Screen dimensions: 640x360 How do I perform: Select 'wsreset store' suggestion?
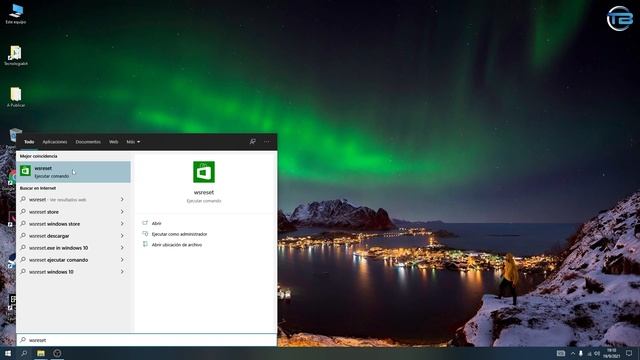click(x=72, y=212)
